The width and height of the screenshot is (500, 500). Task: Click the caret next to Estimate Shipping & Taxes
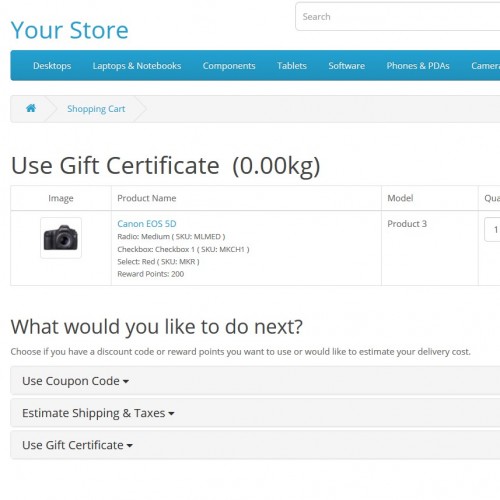coord(171,414)
